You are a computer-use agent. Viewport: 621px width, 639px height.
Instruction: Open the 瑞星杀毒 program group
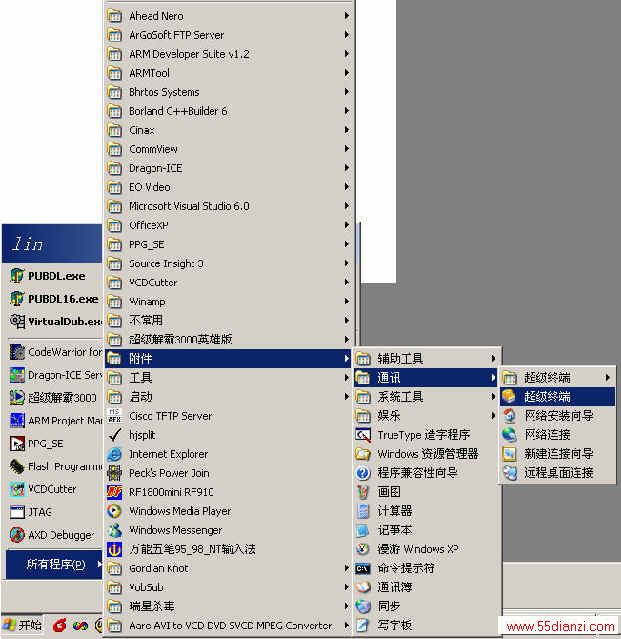228,606
